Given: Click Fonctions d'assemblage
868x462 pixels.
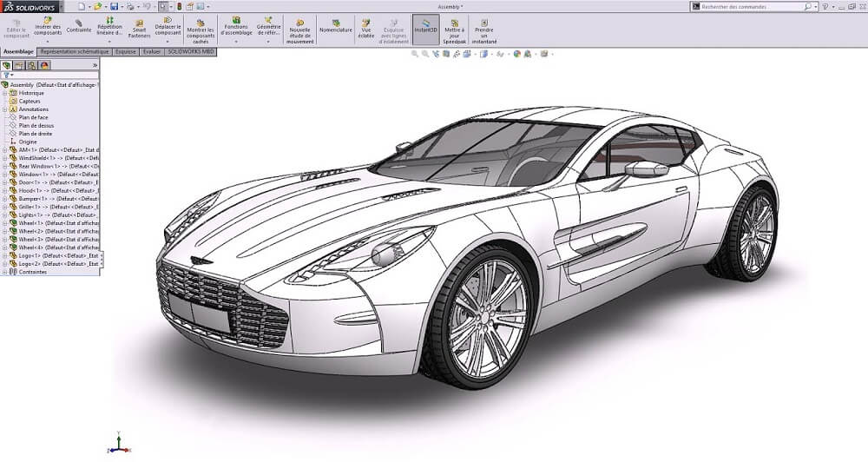Looking at the screenshot, I should click(236, 27).
